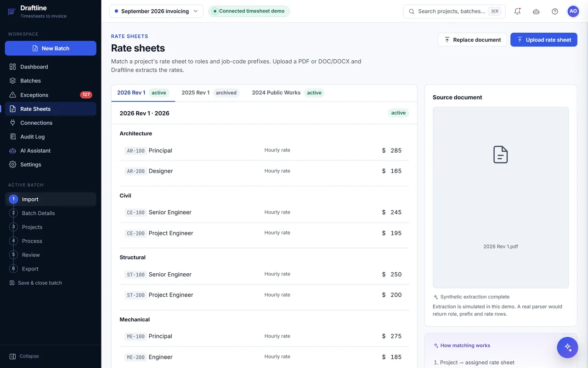Go to step 5 Review

[x=51, y=255]
